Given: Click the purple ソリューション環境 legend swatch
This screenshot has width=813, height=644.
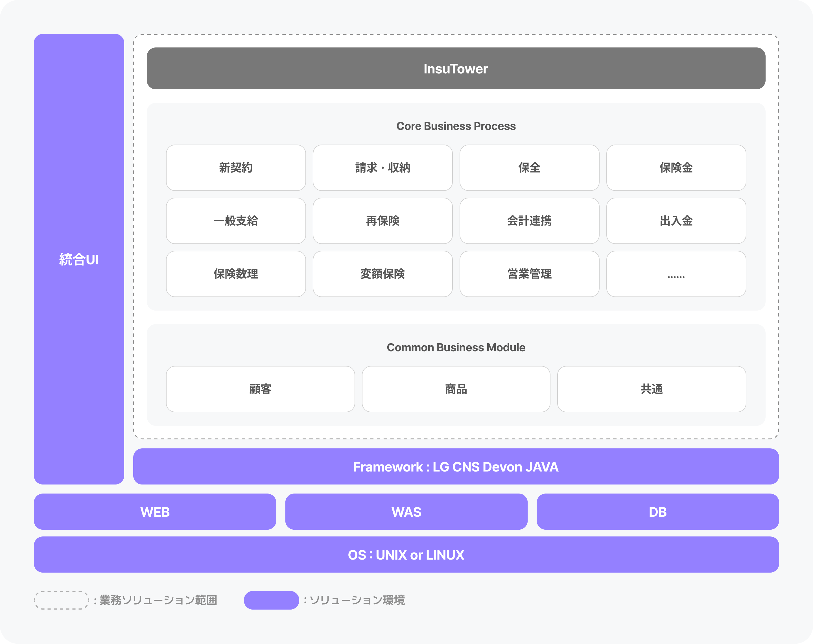Looking at the screenshot, I should click(x=271, y=600).
